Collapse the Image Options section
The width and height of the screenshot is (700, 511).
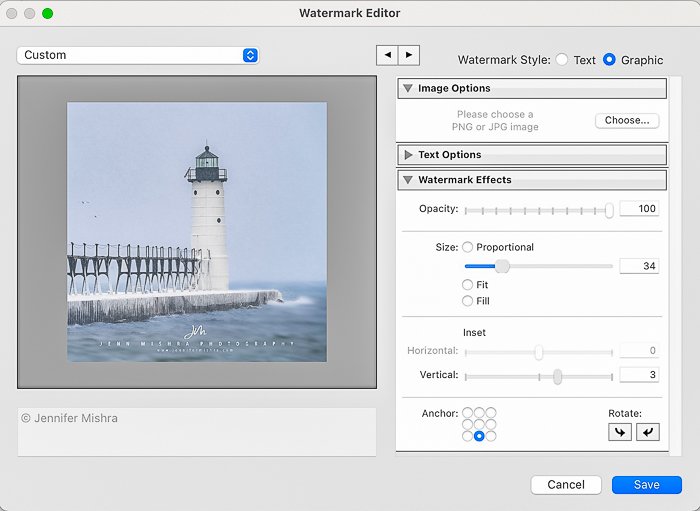coord(408,88)
